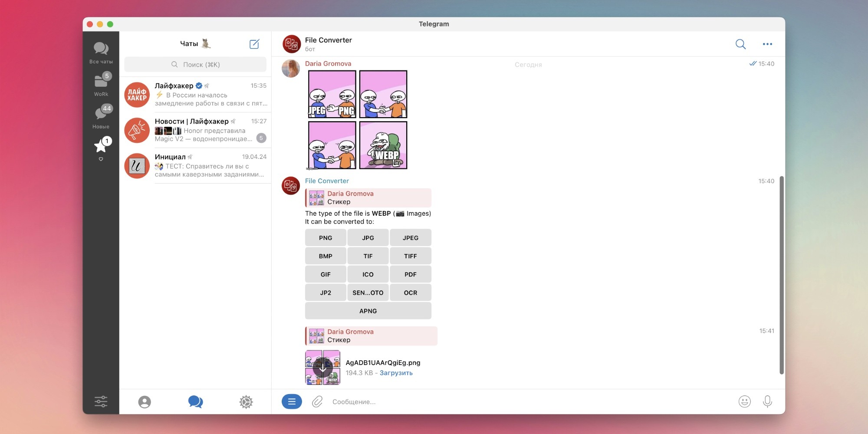
Task: Open the Лайфхакер chat
Action: tap(195, 95)
